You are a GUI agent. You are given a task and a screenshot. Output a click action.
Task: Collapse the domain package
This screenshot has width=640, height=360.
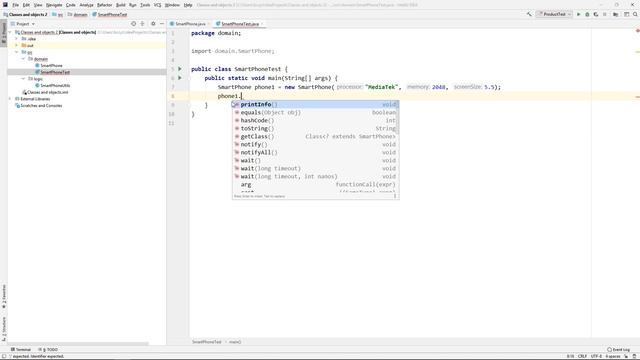(x=23, y=59)
